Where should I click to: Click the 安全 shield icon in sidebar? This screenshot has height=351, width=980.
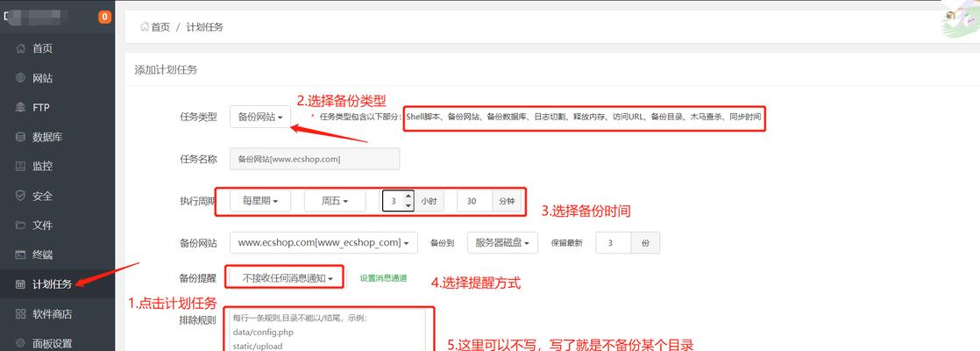21,196
